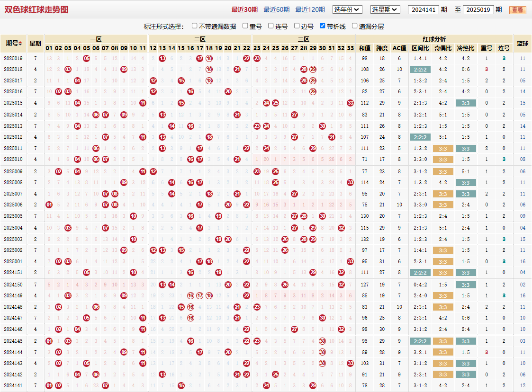The height and width of the screenshot is (392, 532).
Task: Click red ball 01 in row 2024145
Action: (49, 341)
